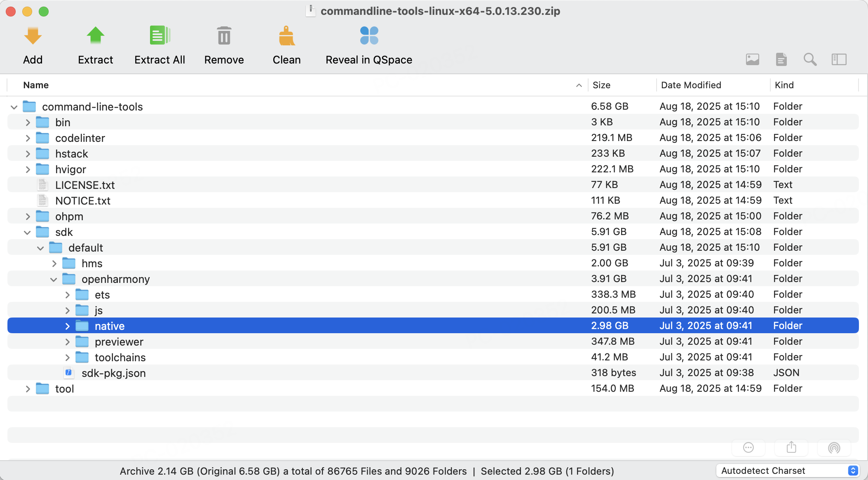Expand the native folder chevron

pyautogui.click(x=68, y=326)
